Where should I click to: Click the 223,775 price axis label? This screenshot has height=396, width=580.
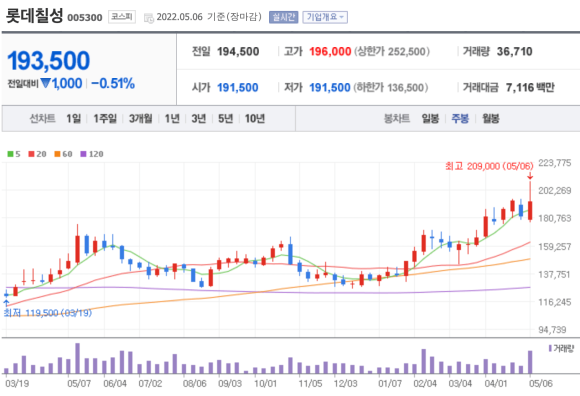[554, 163]
